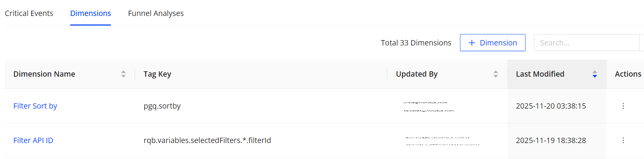The image size is (644, 159).
Task: Click the Updated By sort arrows
Action: pos(496,74)
